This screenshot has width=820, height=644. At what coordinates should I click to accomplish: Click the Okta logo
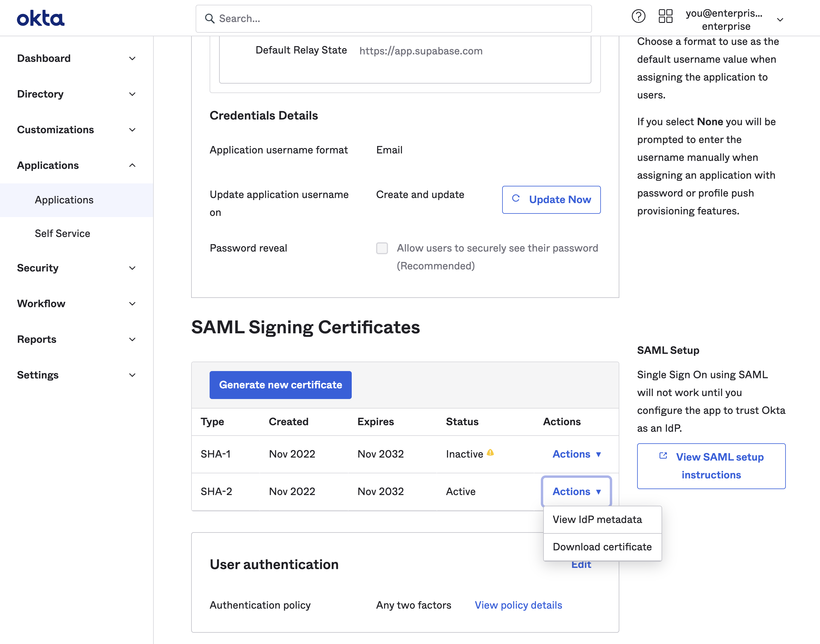coord(40,18)
